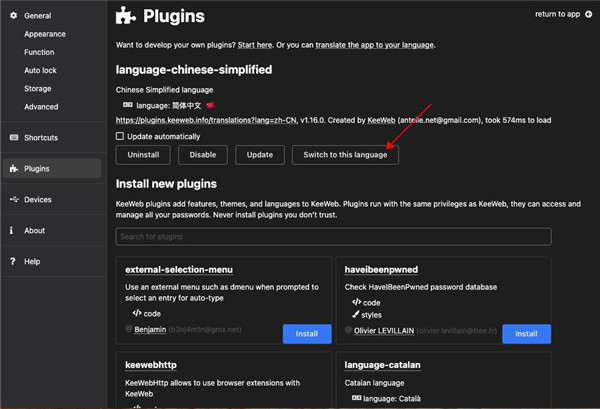600x409 pixels.
Task: Enable the Update automatically checkbox
Action: [x=120, y=136]
